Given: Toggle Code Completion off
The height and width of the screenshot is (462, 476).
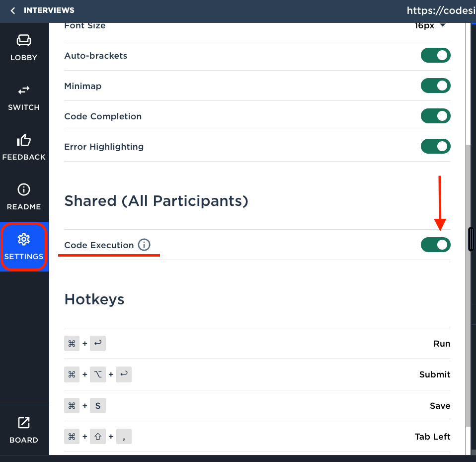Looking at the screenshot, I should (x=435, y=116).
